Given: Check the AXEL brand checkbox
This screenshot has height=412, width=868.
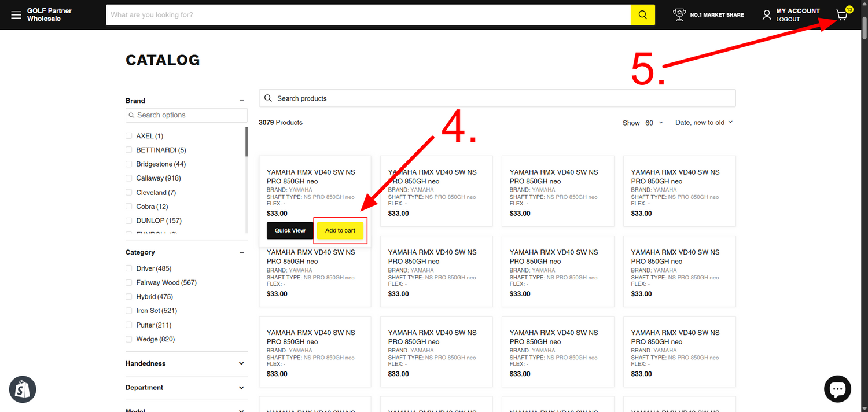Looking at the screenshot, I should [x=129, y=136].
